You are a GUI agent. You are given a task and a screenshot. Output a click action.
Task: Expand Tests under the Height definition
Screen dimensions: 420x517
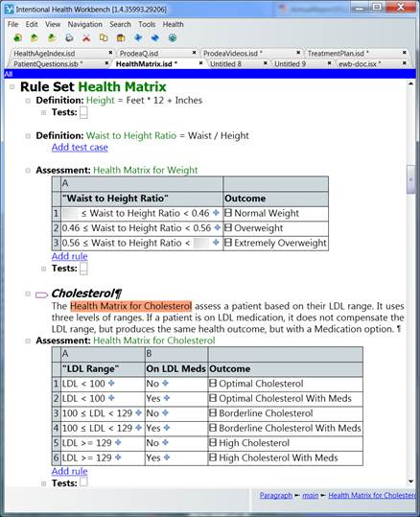pyautogui.click(x=43, y=113)
